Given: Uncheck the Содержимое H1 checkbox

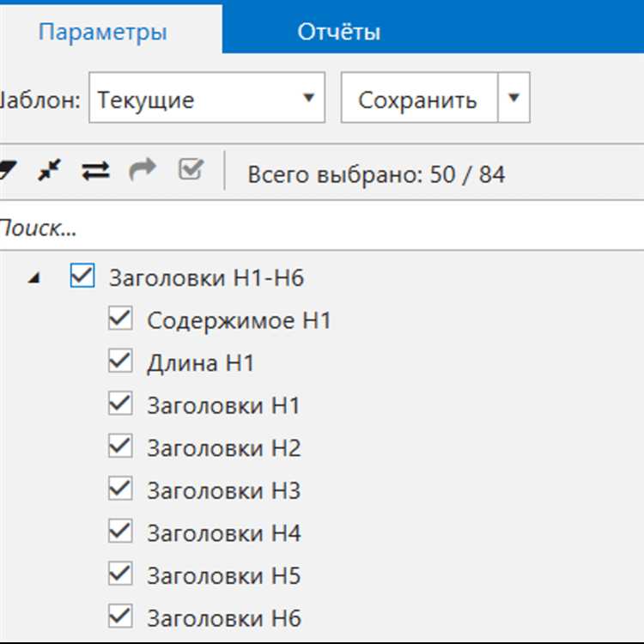Looking at the screenshot, I should 120,319.
